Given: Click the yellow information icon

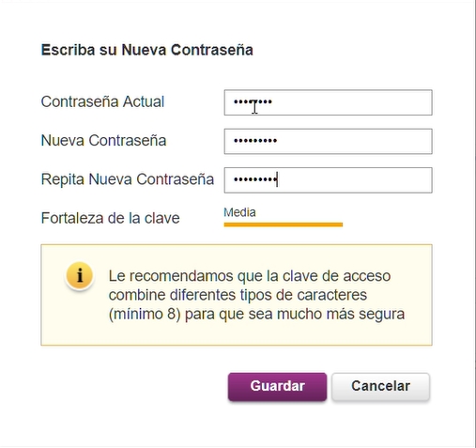Looking at the screenshot, I should tap(80, 275).
